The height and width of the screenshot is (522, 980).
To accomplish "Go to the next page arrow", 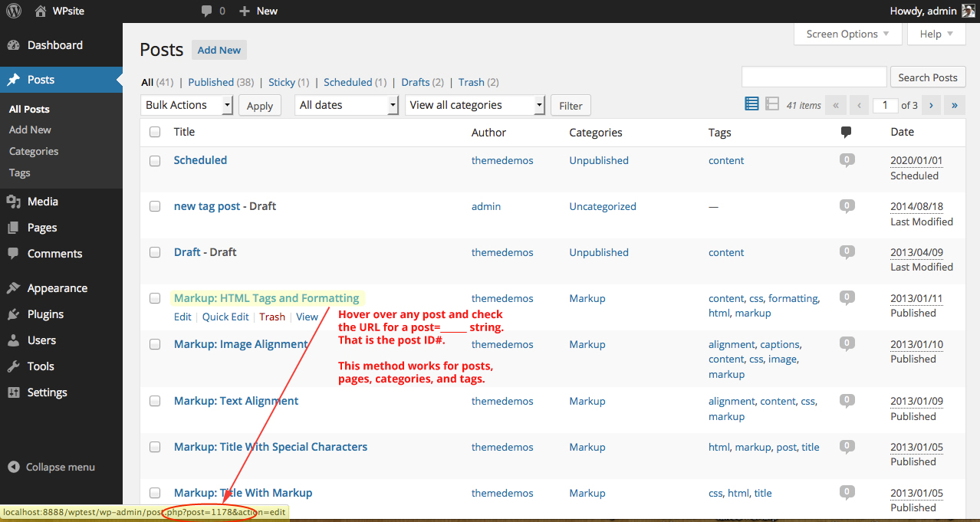I will coord(931,105).
